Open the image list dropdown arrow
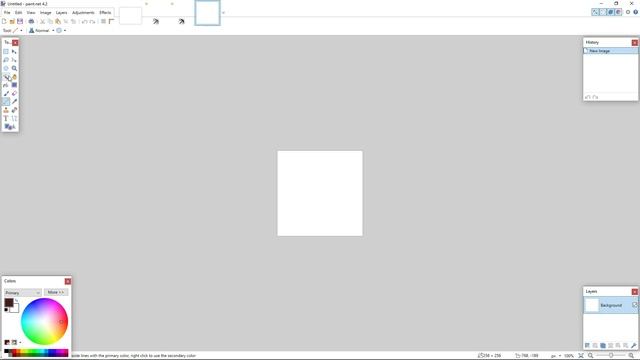This screenshot has width=640, height=360. [x=223, y=13]
